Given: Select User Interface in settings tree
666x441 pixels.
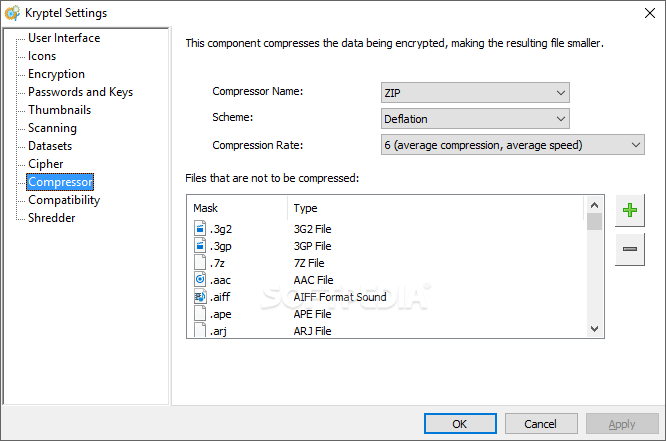Looking at the screenshot, I should [x=64, y=38].
